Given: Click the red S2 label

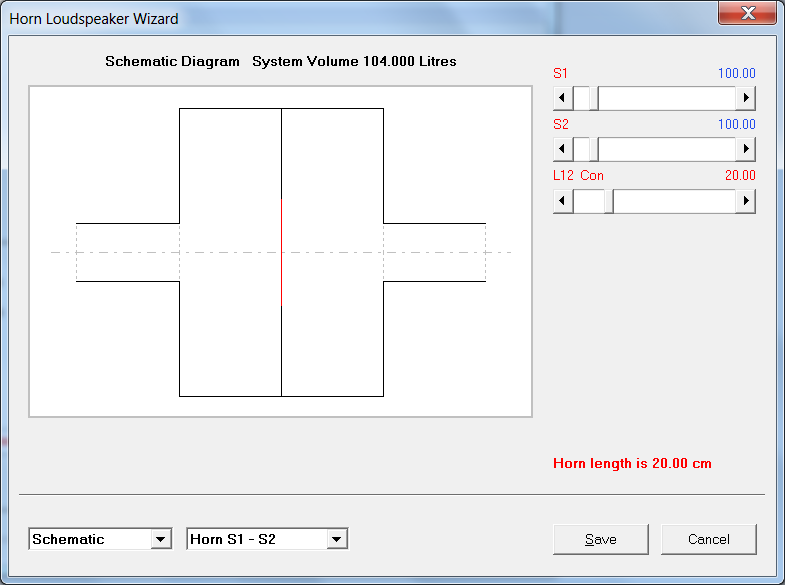Looking at the screenshot, I should point(561,125).
